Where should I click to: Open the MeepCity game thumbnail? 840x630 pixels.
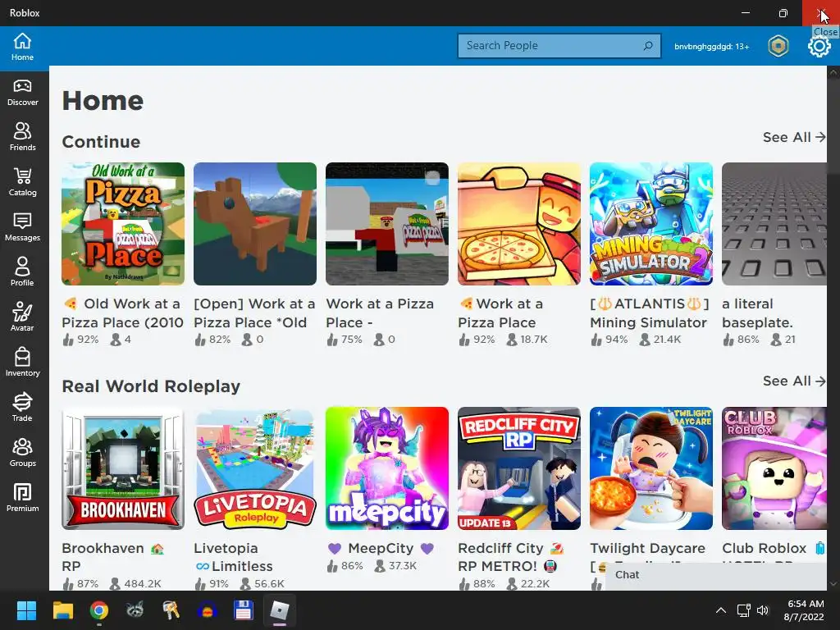[387, 468]
